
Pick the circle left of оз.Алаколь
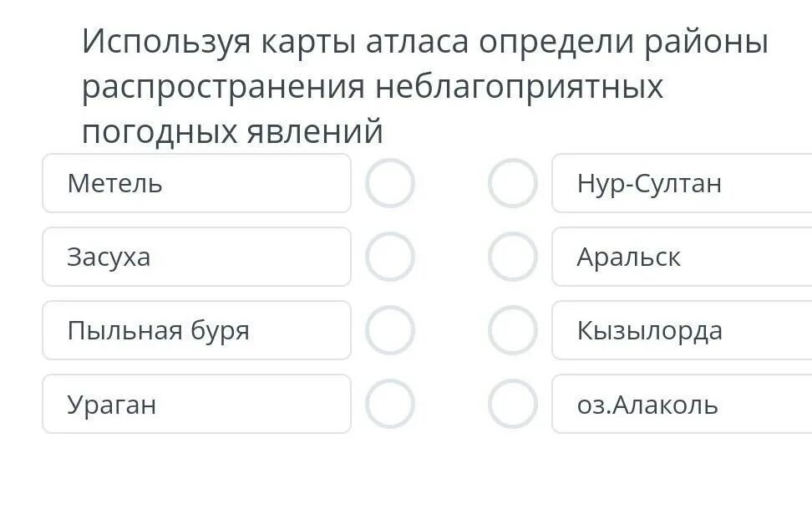[512, 404]
